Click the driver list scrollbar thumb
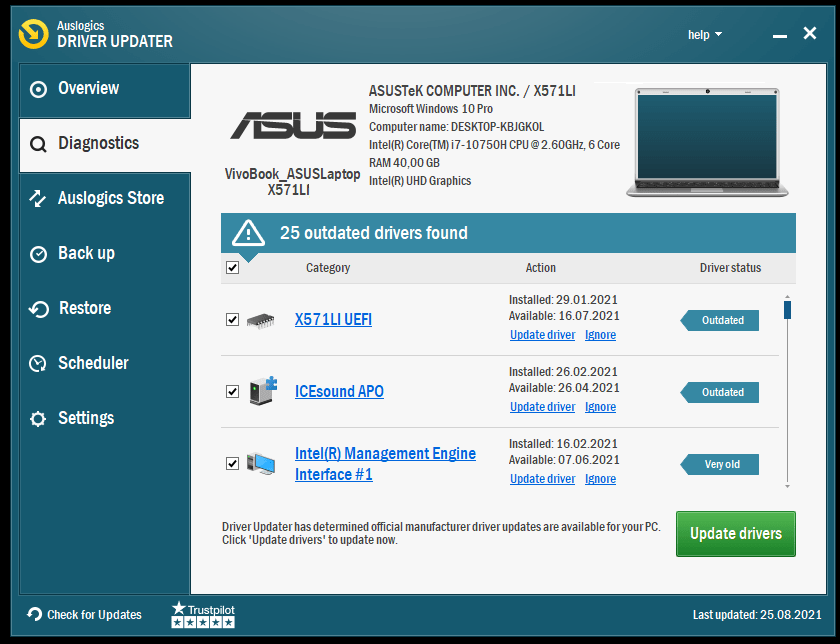 click(787, 310)
